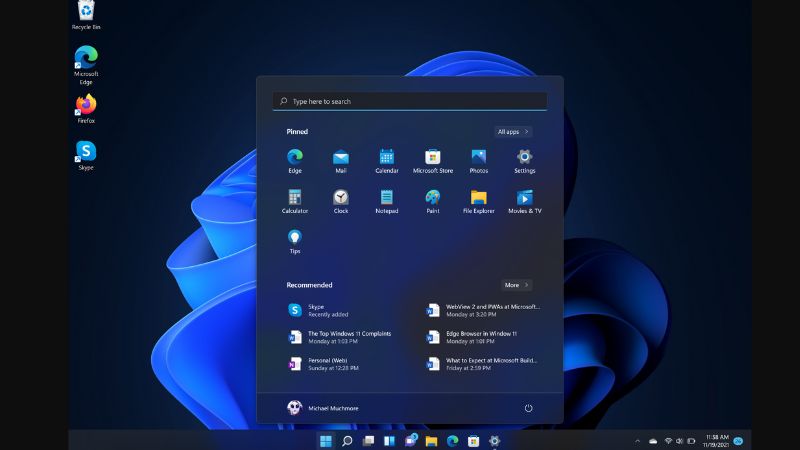Open the Tips app
The image size is (800, 450).
pos(295,242)
